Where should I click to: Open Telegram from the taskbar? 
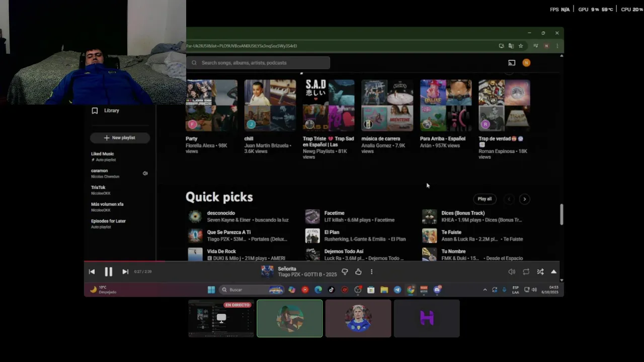(397, 290)
